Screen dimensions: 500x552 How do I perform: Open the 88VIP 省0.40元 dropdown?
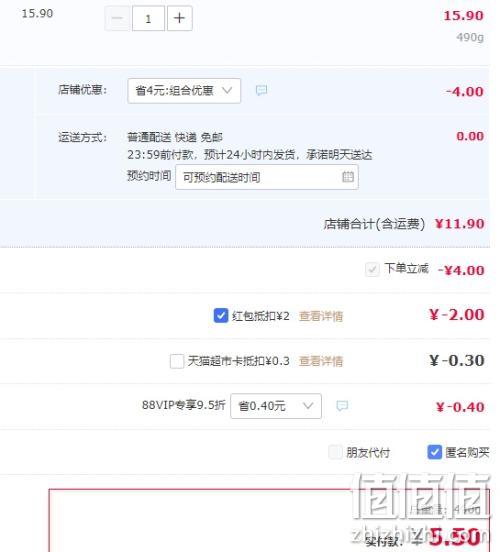click(x=276, y=406)
